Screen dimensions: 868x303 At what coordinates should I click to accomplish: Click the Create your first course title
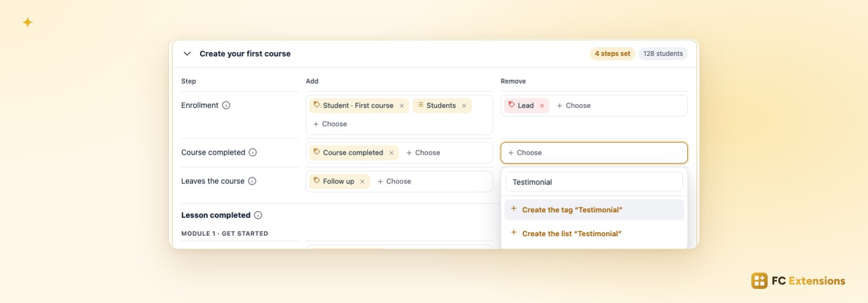coord(245,54)
